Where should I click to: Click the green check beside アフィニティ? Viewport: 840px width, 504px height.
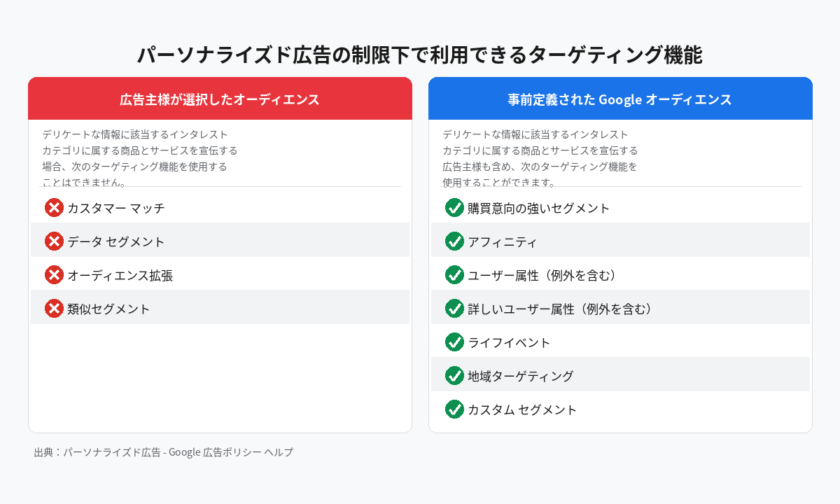tap(454, 241)
